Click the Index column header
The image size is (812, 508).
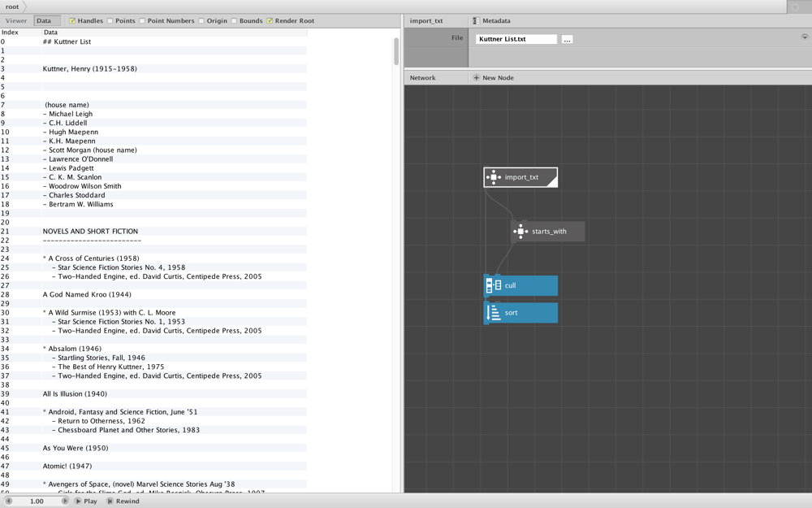(x=21, y=33)
